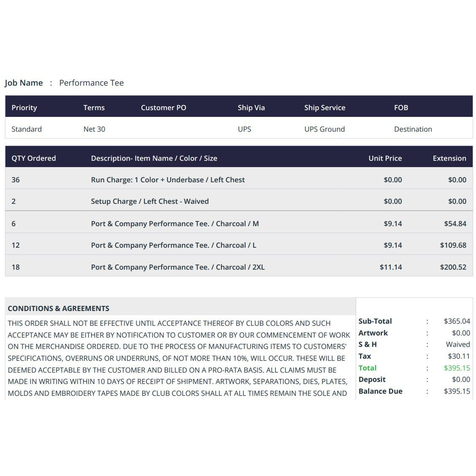Select the UPS Ground ship service value

(325, 129)
